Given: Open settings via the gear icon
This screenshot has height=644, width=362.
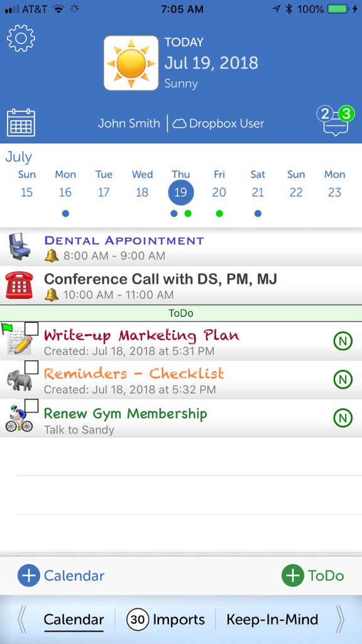Looking at the screenshot, I should coord(21,38).
